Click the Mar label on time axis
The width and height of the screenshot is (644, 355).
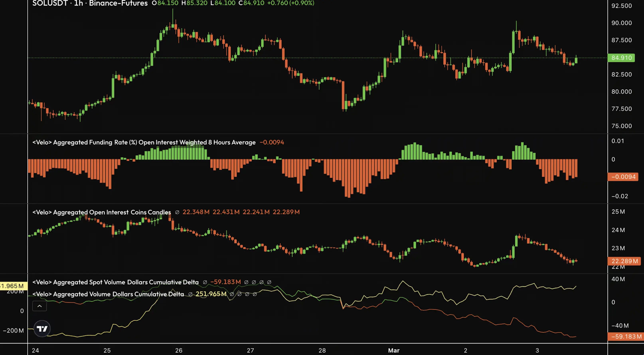click(394, 350)
